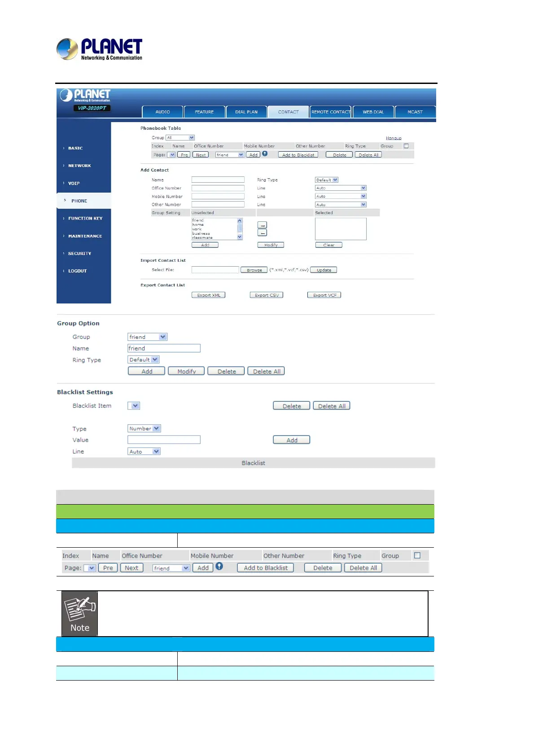Open the Ring Type dropdown in Group Option

pyautogui.click(x=144, y=360)
